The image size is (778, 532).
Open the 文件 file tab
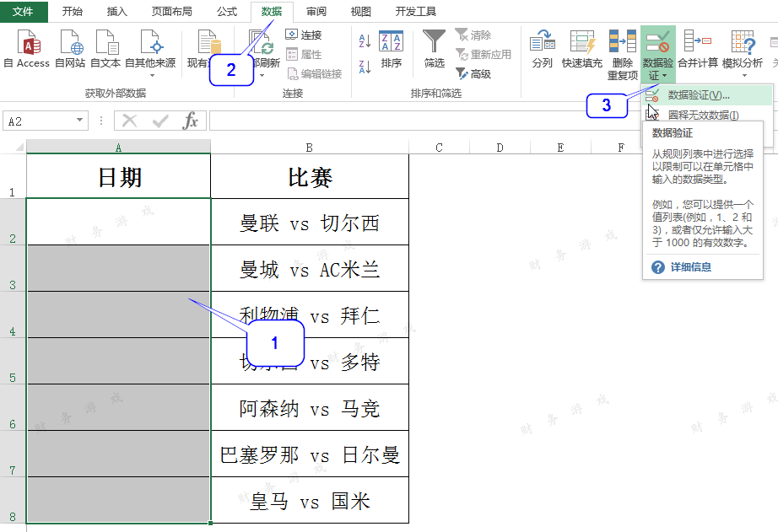click(24, 12)
